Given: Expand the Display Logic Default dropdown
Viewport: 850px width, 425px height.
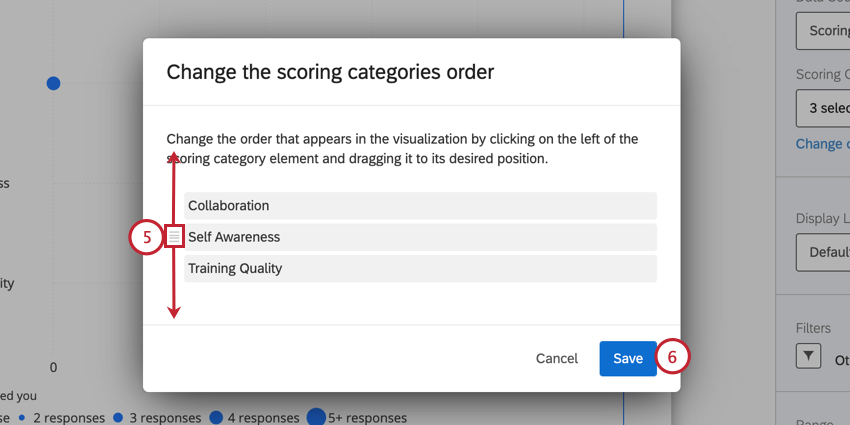Looking at the screenshot, I should [822, 251].
